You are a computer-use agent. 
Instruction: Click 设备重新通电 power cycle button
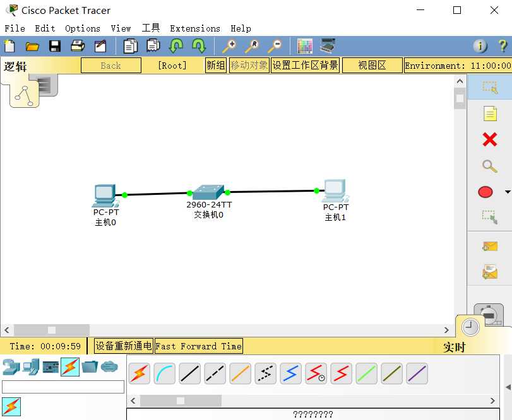pyautogui.click(x=124, y=346)
